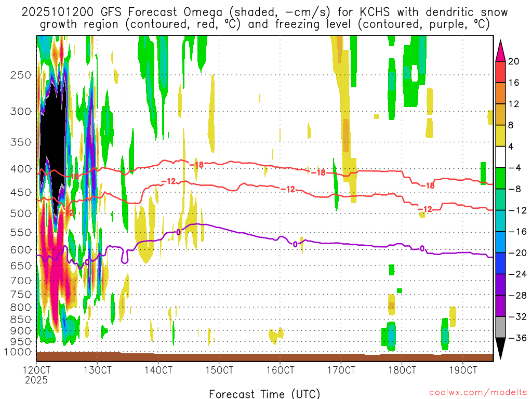Click the purple 0 label near 18OCT

(x=422, y=249)
